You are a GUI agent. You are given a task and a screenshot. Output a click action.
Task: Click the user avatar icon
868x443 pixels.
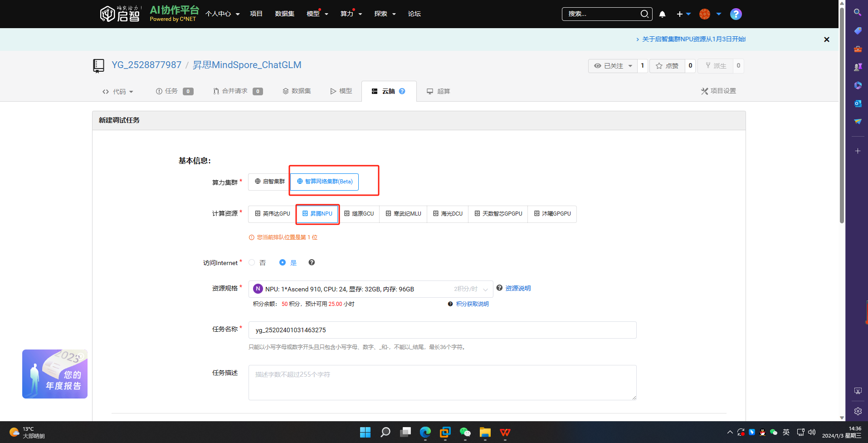coord(704,14)
